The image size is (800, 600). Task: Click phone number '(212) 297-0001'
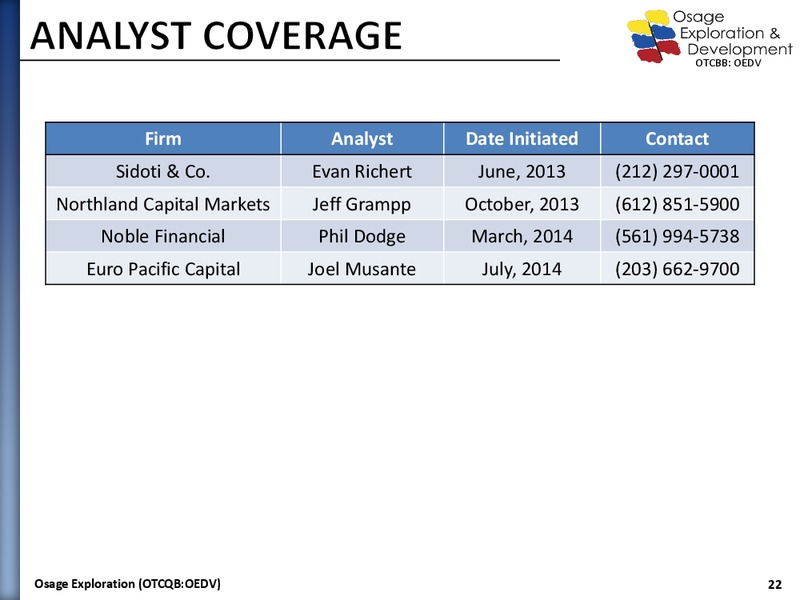click(x=677, y=171)
